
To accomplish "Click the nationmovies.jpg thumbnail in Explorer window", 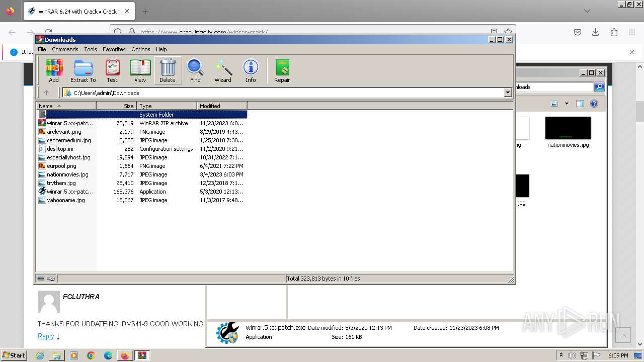I will pyautogui.click(x=568, y=128).
